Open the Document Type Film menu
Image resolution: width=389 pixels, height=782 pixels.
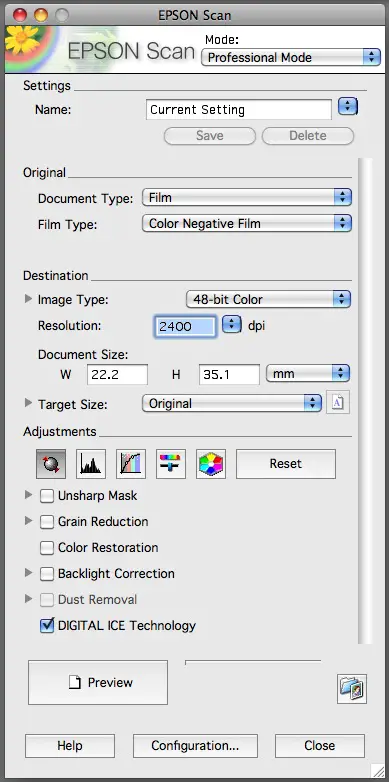[x=247, y=197]
